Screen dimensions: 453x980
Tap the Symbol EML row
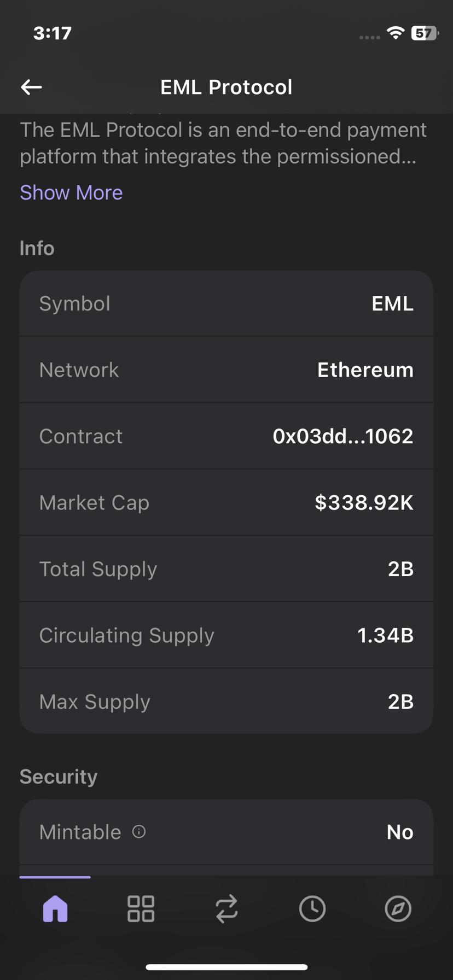point(226,303)
